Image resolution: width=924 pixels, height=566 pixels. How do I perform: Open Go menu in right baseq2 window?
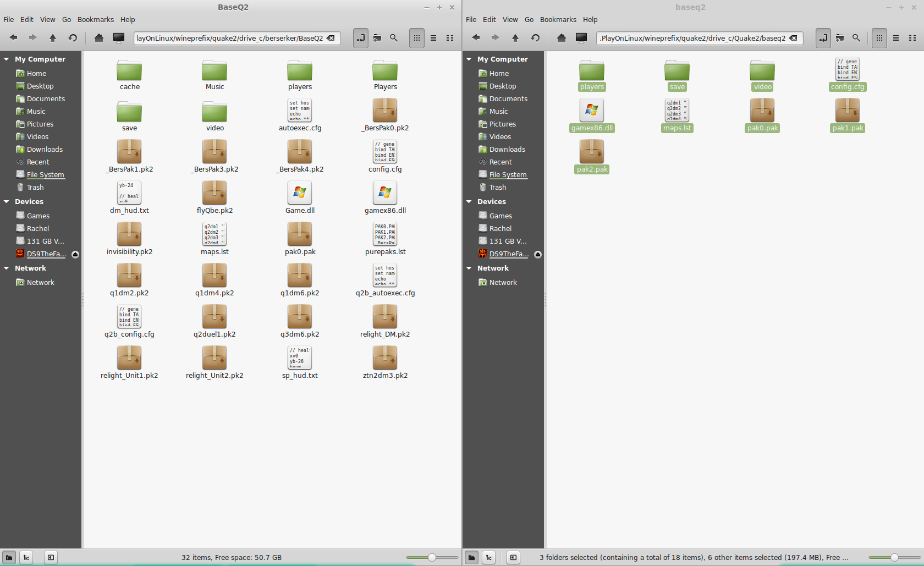(529, 19)
